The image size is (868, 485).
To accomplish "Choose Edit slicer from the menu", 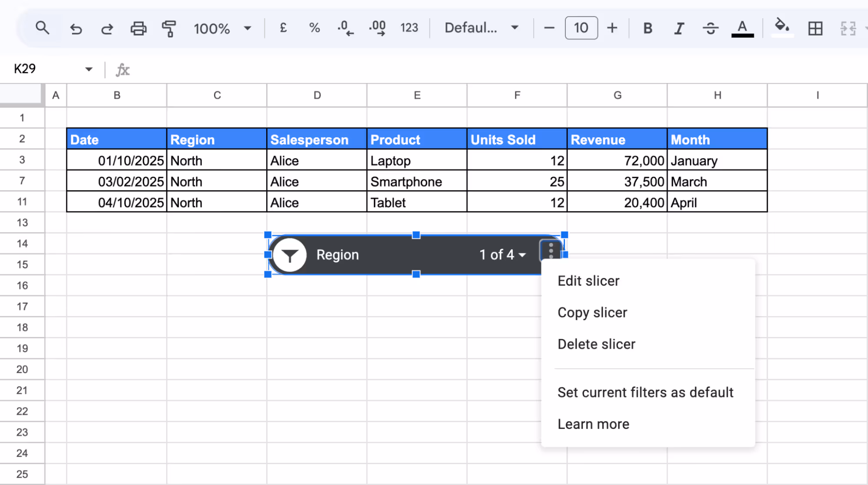I will [588, 280].
